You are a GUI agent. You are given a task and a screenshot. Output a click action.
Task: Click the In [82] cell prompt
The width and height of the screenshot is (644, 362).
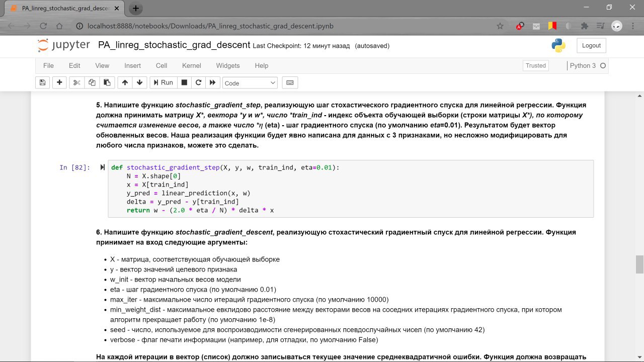pos(74,167)
